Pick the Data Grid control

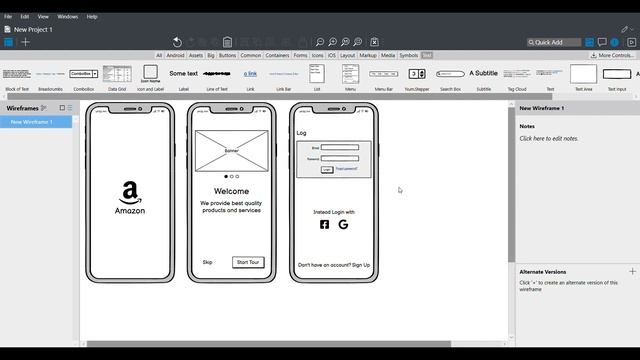117,77
